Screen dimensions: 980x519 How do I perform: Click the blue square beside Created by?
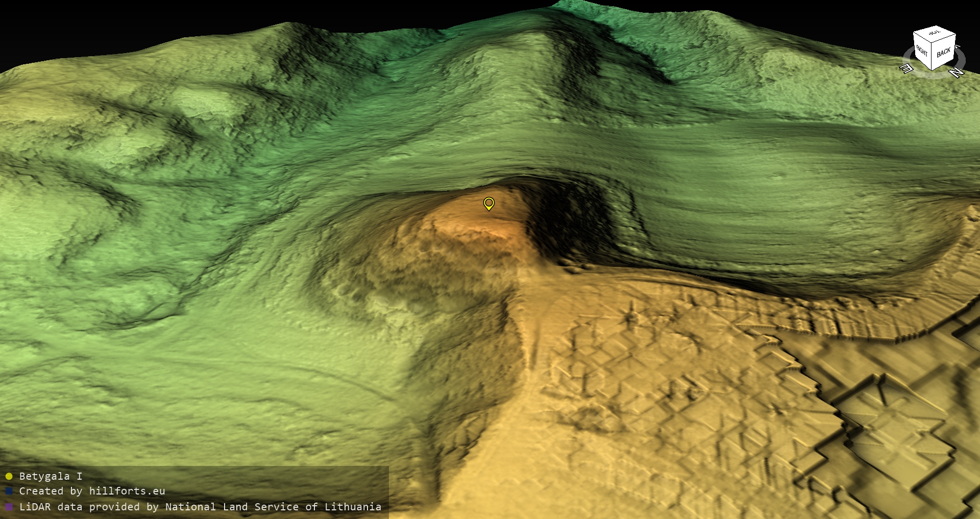(9, 491)
